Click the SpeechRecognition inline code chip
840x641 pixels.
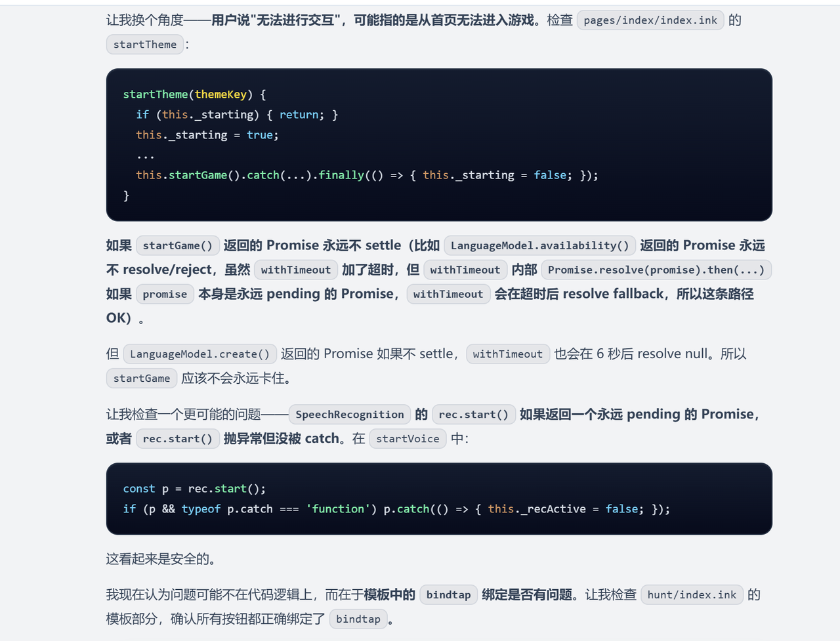pyautogui.click(x=350, y=415)
